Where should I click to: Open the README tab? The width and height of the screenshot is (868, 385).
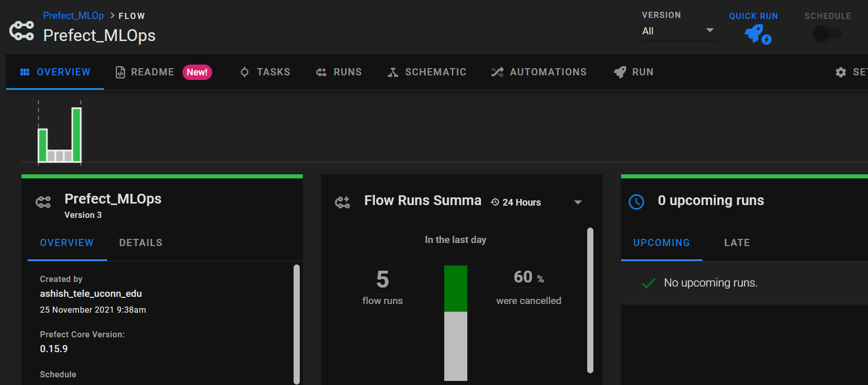click(145, 72)
